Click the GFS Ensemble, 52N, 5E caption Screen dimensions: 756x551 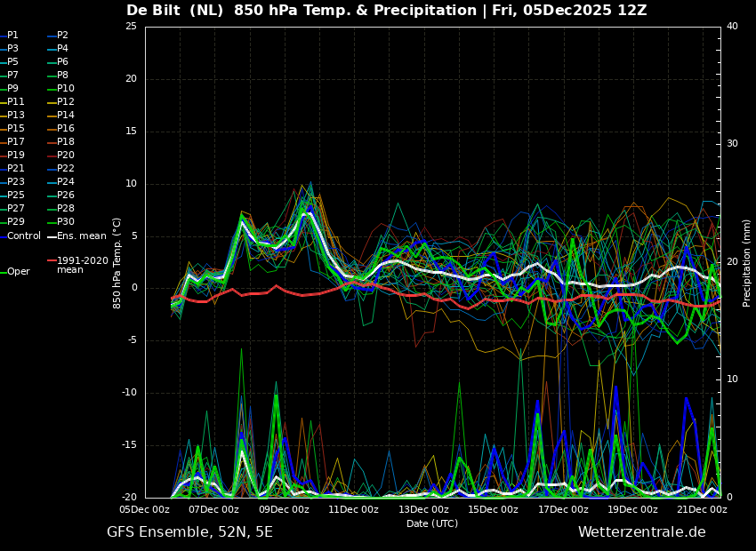click(x=189, y=532)
